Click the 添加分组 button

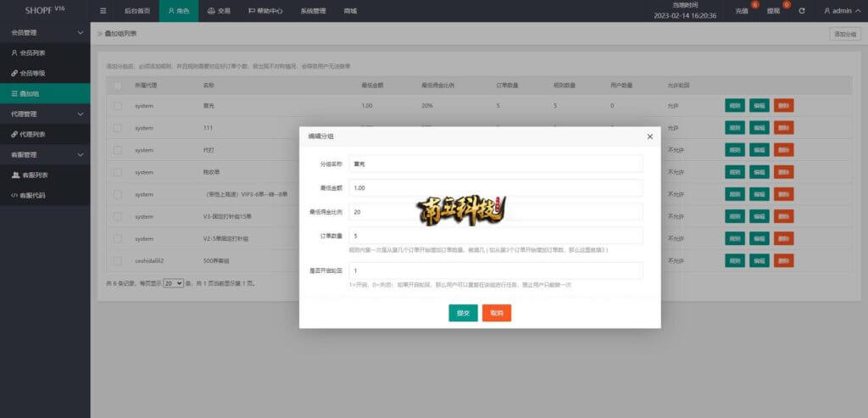pyautogui.click(x=845, y=34)
